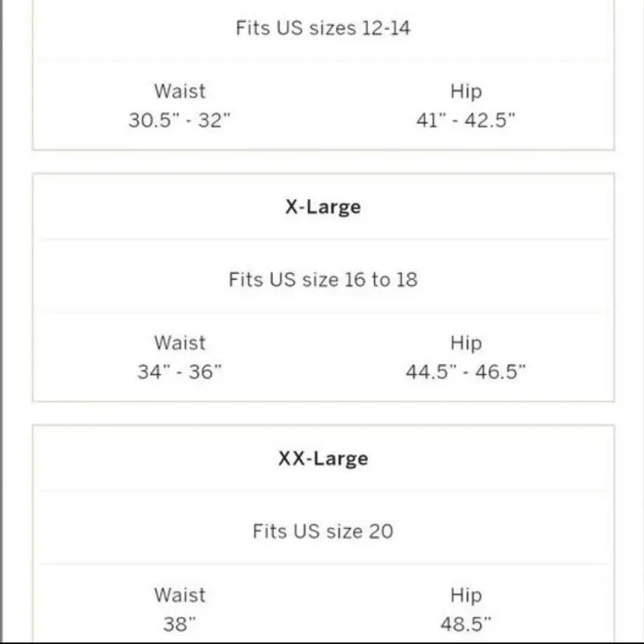This screenshot has width=644, height=644.
Task: Select the XX-Large size heading
Action: 322,458
